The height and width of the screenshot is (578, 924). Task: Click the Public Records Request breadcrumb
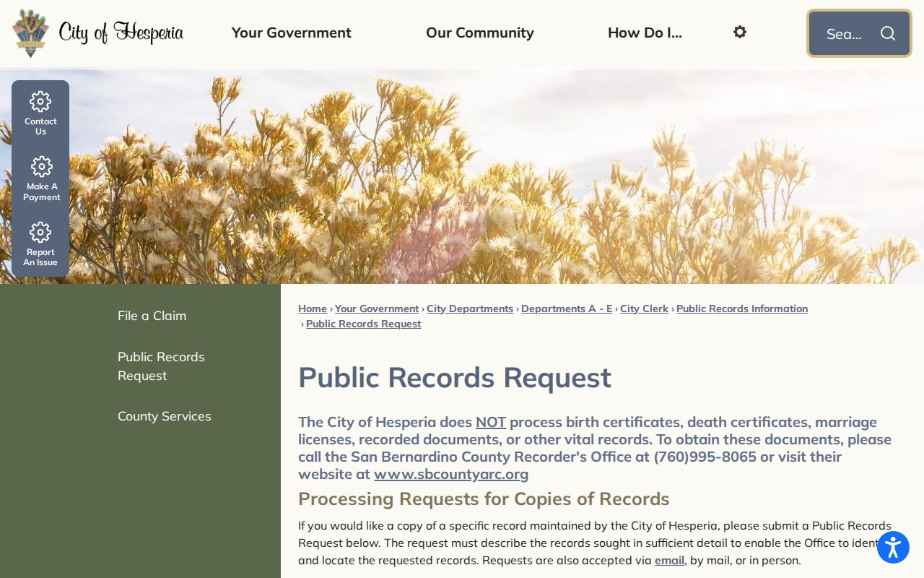pyautogui.click(x=363, y=324)
